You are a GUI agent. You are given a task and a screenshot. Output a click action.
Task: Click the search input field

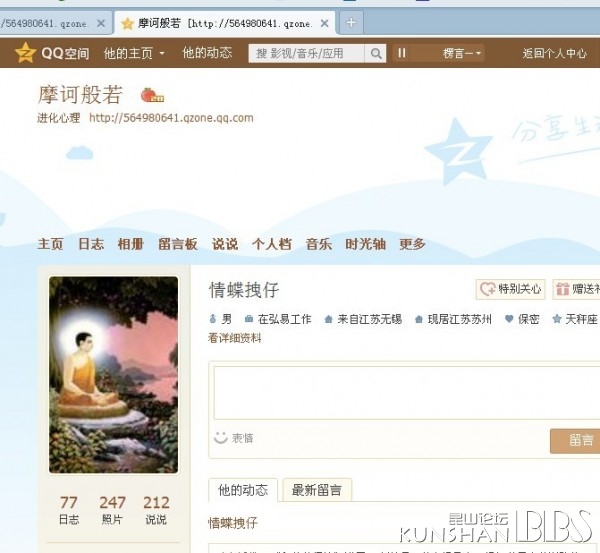tap(307, 53)
